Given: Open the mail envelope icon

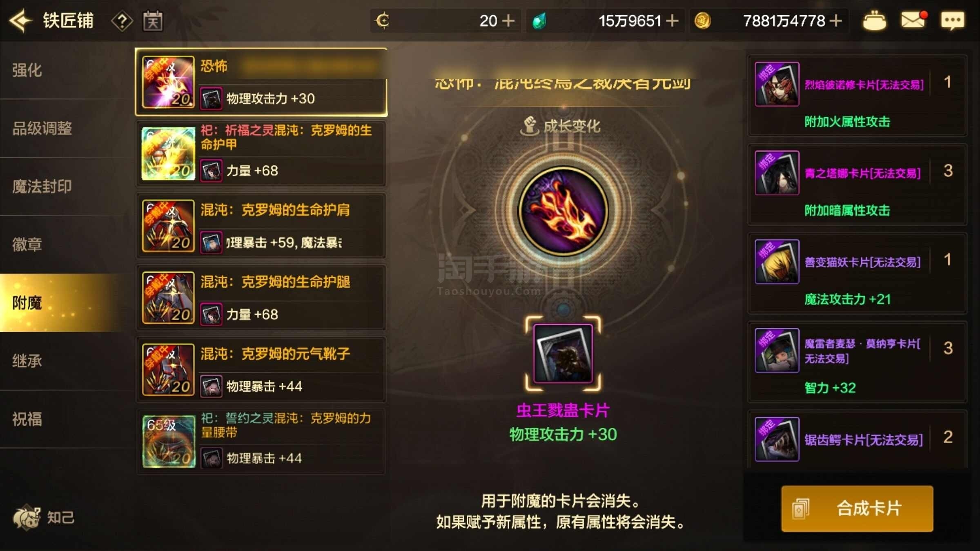Looking at the screenshot, I should pyautogui.click(x=913, y=20).
